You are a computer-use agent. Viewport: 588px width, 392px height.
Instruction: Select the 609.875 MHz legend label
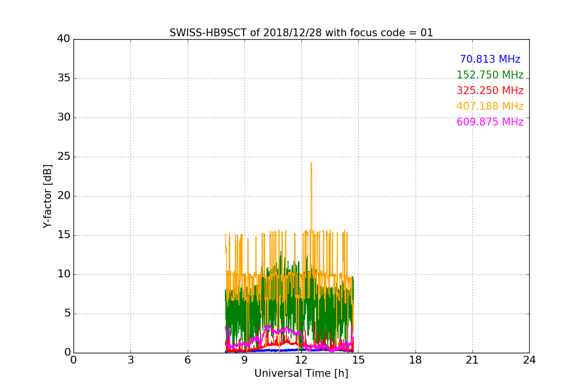pyautogui.click(x=490, y=122)
